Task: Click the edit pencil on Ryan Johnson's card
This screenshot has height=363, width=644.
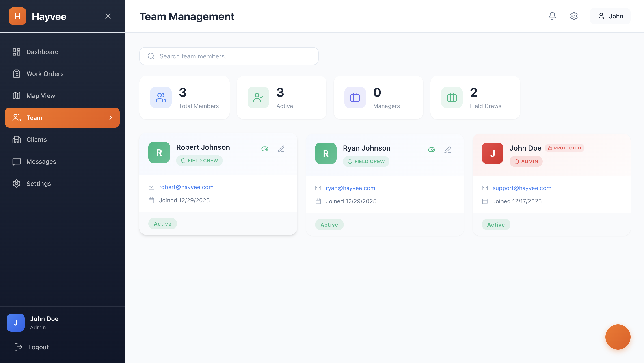Action: point(448,149)
